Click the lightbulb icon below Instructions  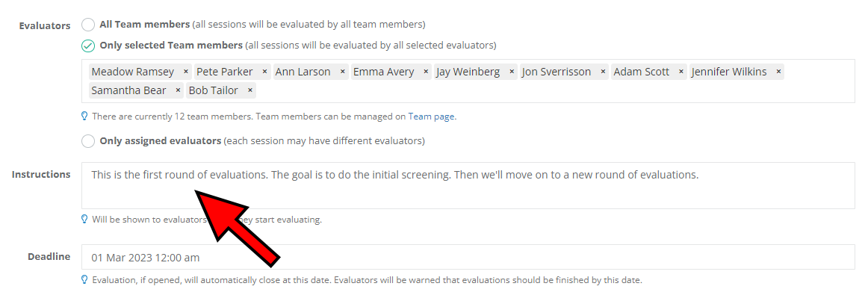tap(85, 220)
